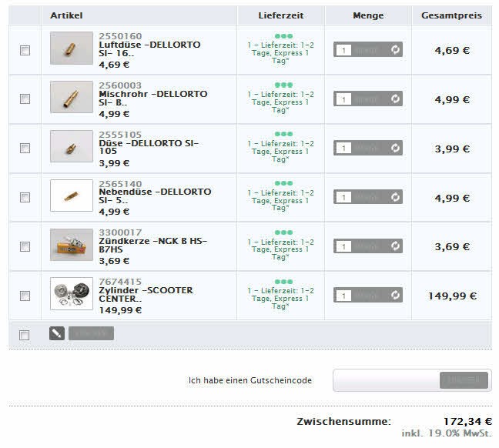This screenshot has height=448, width=499.
Task: Toggle the select-all checkbox in bottom row
Action: (25, 335)
